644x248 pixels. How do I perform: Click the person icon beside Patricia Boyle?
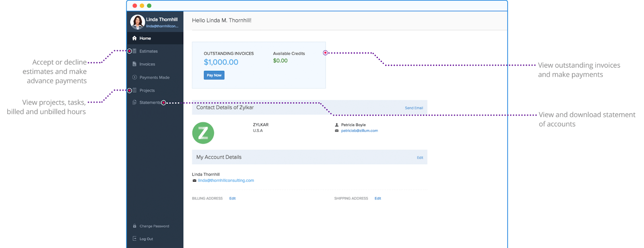[x=337, y=125]
